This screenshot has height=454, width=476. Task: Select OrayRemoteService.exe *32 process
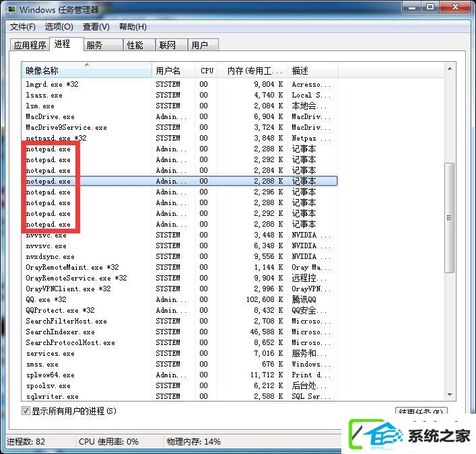[180, 278]
